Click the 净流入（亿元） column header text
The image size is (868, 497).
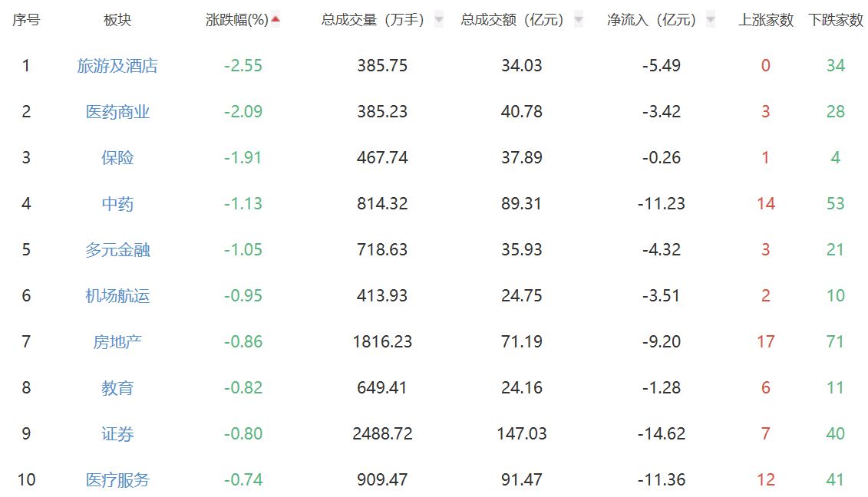point(653,21)
